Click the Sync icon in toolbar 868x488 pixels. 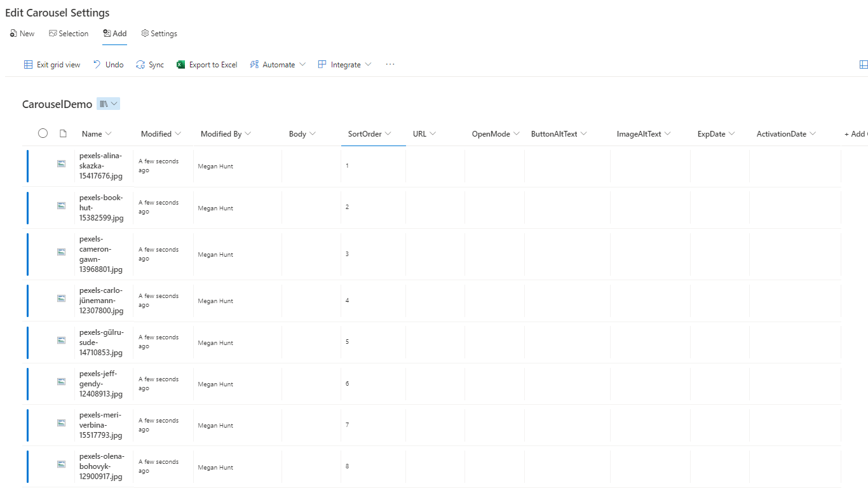pos(140,65)
